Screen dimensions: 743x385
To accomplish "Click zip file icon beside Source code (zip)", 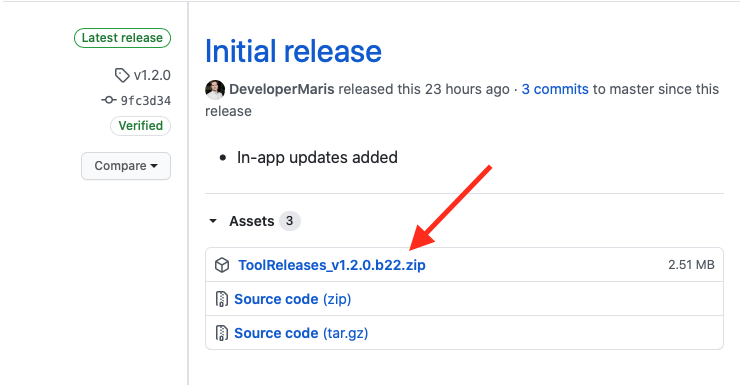I will (222, 299).
